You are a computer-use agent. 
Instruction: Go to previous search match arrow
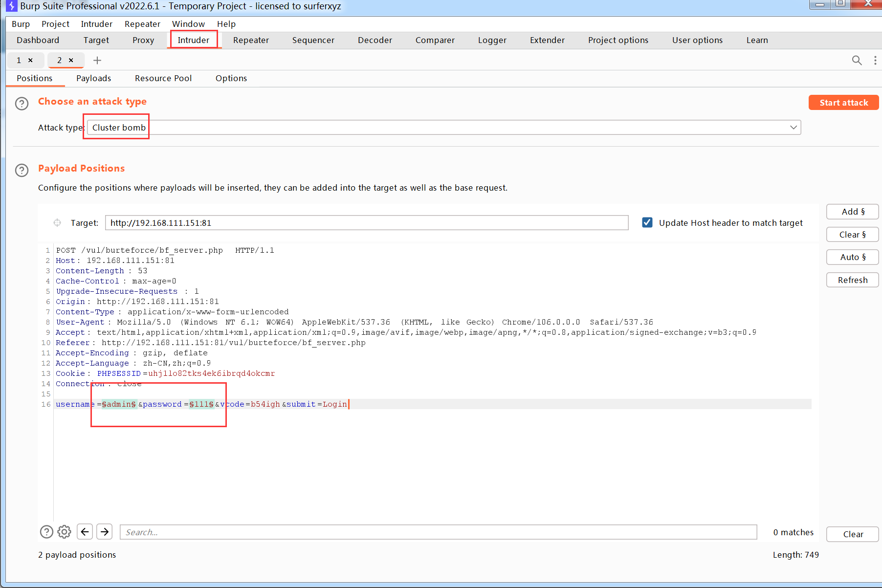pyautogui.click(x=85, y=532)
